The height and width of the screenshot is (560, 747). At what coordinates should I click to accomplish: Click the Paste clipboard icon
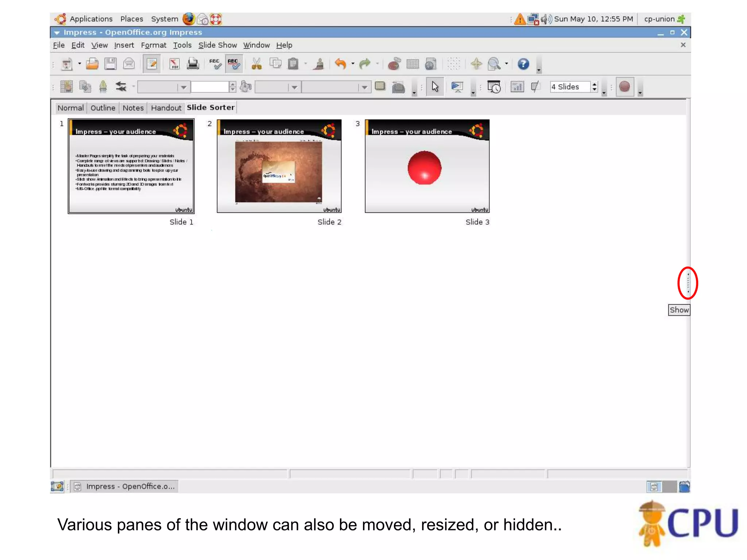coord(293,64)
